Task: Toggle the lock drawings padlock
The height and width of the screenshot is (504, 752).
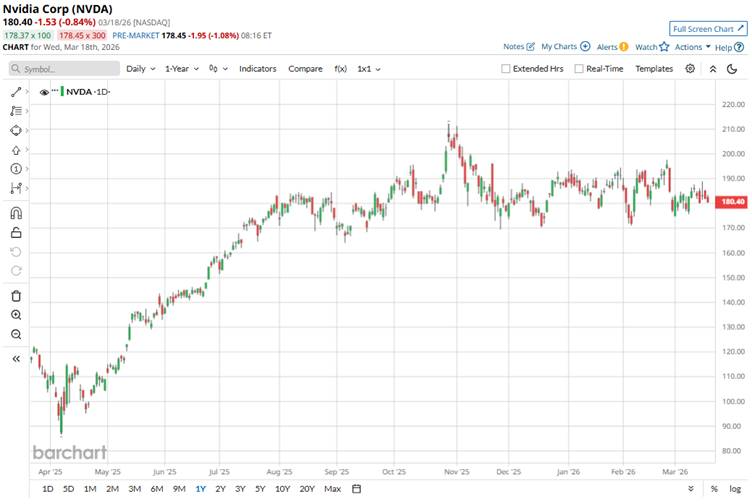Action: point(16,233)
